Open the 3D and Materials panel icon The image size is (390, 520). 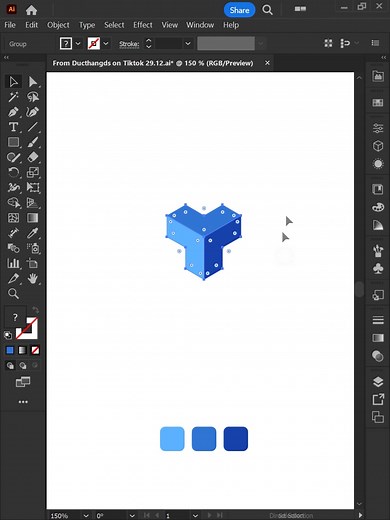pyautogui.click(x=378, y=146)
